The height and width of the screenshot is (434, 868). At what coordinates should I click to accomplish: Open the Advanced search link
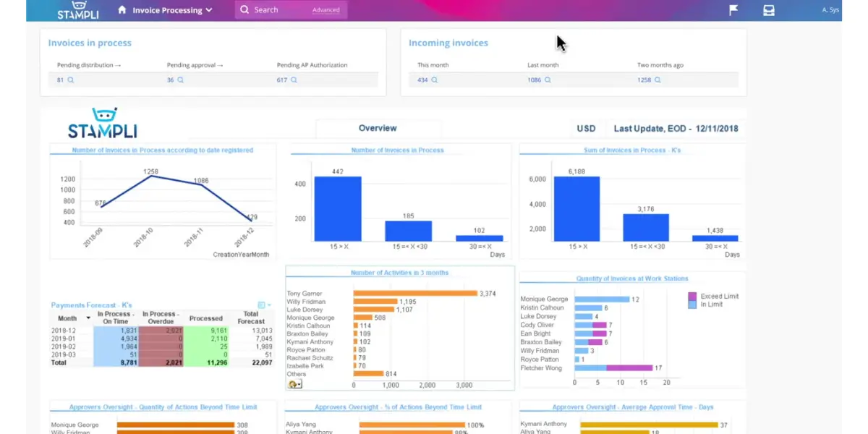(x=325, y=10)
